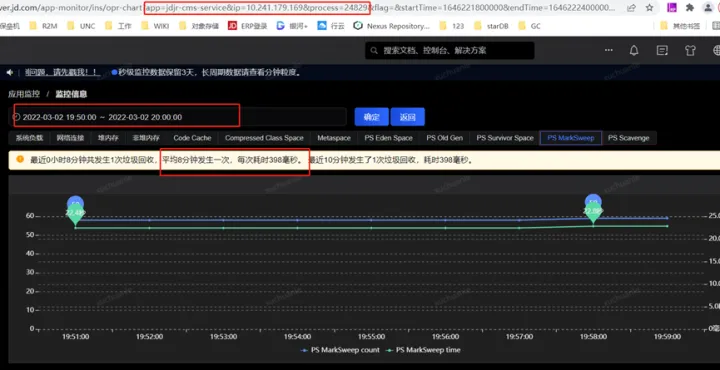Click the blue 确定 confirm button
The width and height of the screenshot is (720, 370).
tap(371, 117)
